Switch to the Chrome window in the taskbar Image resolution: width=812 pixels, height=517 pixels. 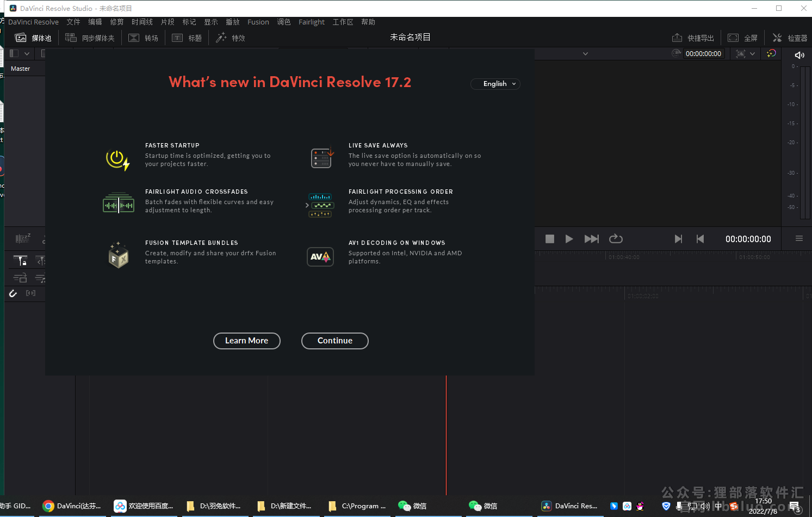coord(72,506)
